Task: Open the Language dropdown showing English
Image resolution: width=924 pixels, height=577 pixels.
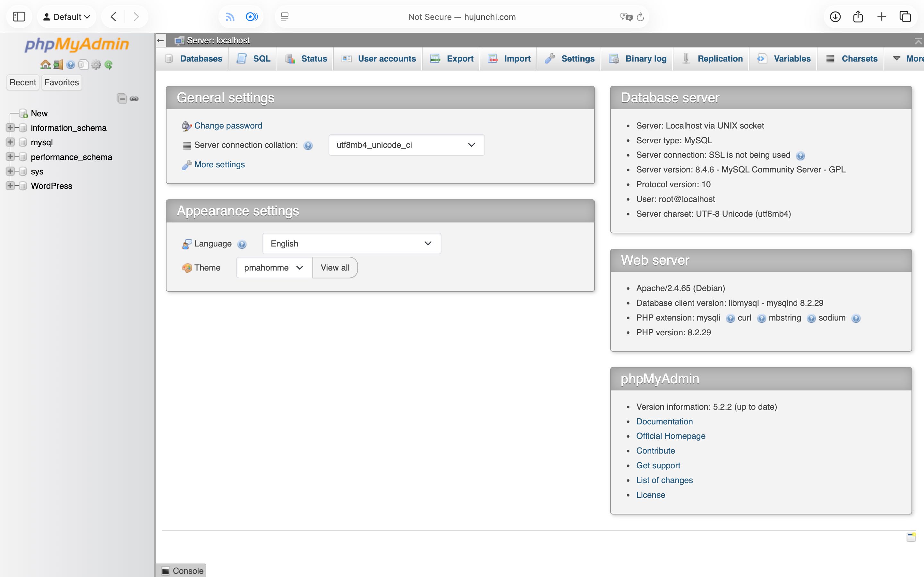Action: click(x=351, y=244)
